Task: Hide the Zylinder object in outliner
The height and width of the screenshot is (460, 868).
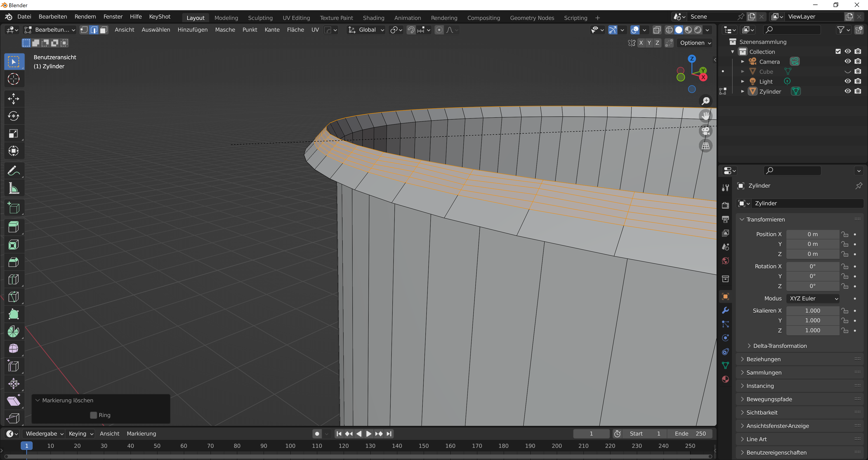Action: click(847, 91)
